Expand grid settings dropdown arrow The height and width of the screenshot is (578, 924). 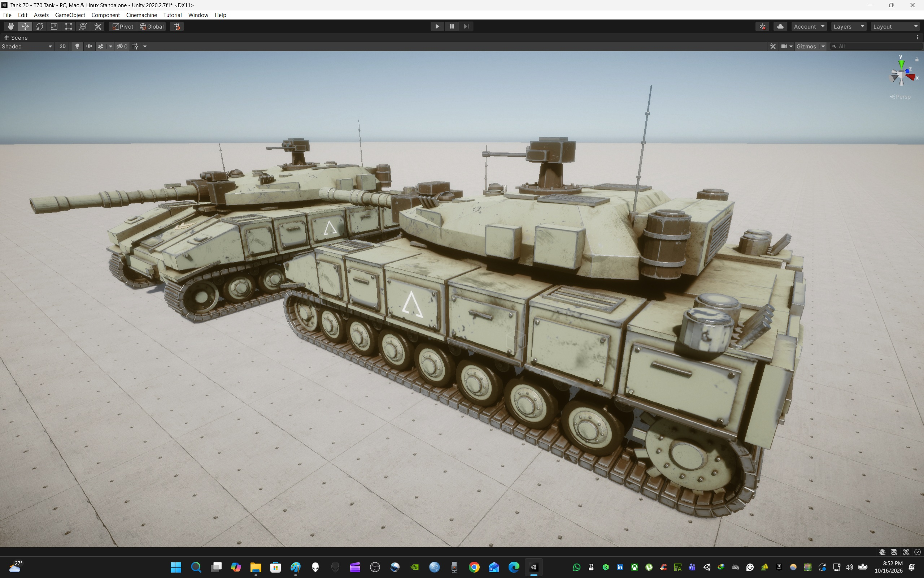[145, 46]
